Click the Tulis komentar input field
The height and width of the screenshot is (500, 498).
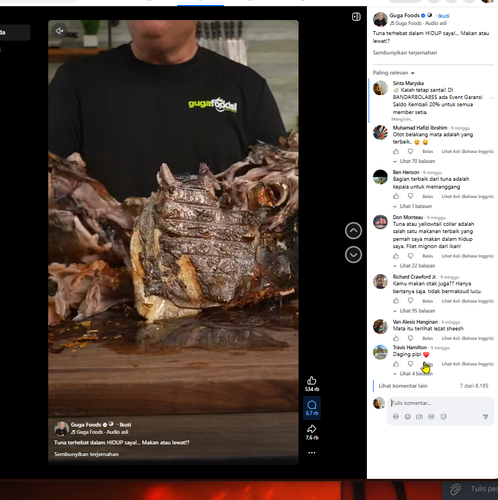tap(440, 403)
